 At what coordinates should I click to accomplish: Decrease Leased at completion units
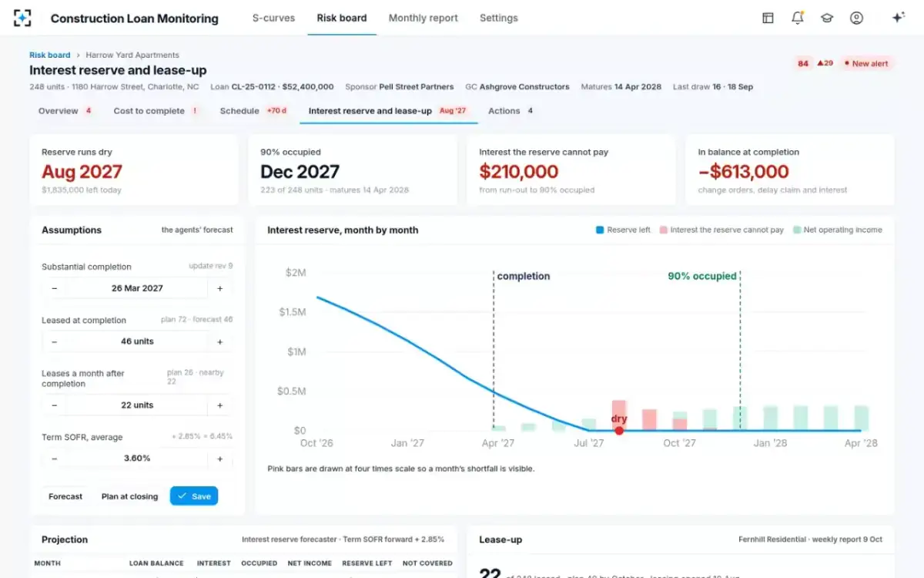tap(54, 341)
